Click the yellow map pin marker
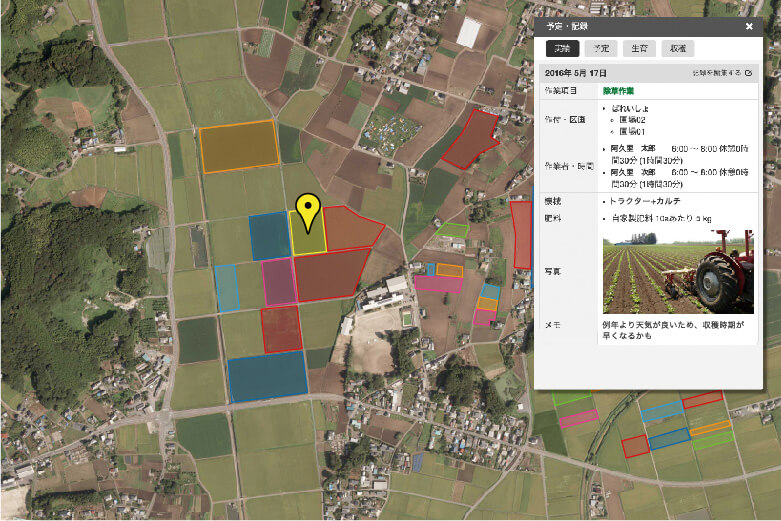Screen dimensions: 781x521 click(308, 212)
